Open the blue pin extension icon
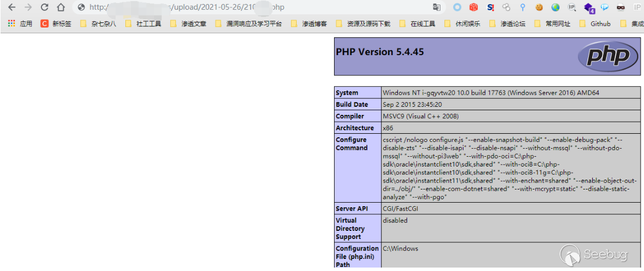This screenshot has height=271, width=644. tap(523, 7)
